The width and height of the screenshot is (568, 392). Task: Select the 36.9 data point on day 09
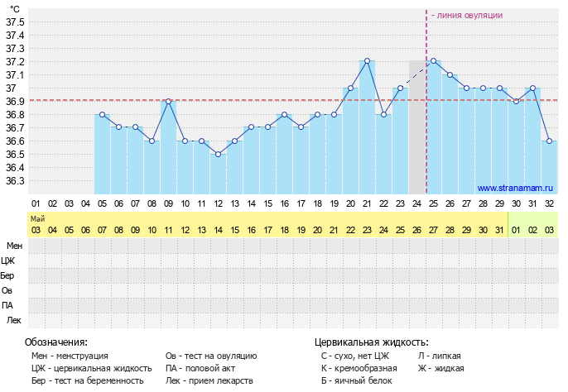pyautogui.click(x=168, y=101)
